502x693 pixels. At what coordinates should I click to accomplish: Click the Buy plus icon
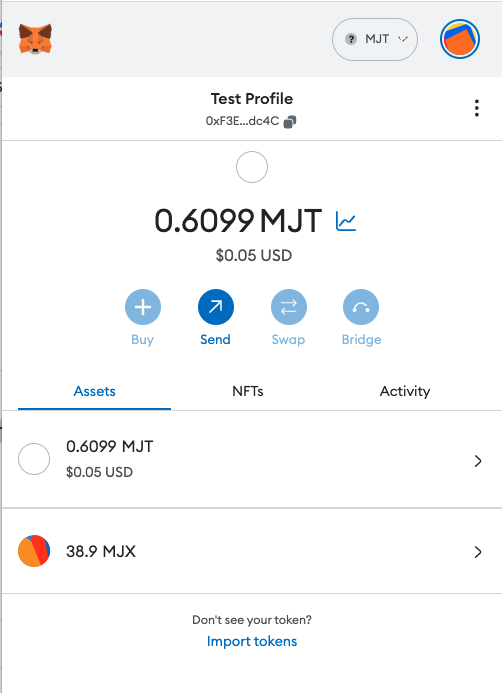143,307
